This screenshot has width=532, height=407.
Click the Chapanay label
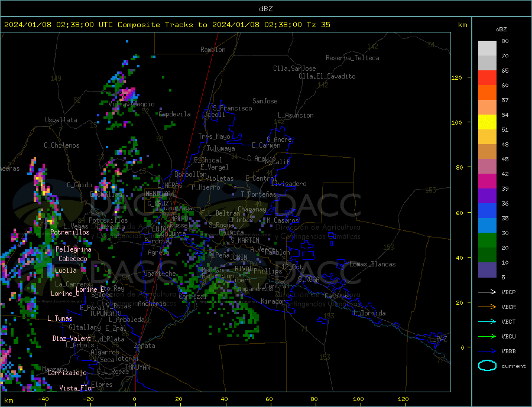252,209
